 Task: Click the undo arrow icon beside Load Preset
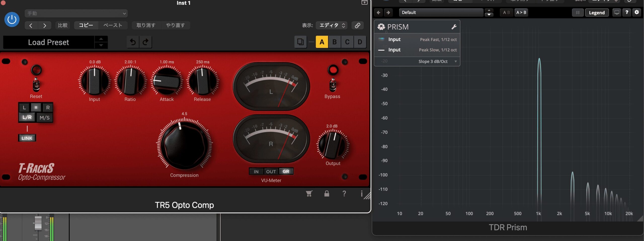click(133, 42)
